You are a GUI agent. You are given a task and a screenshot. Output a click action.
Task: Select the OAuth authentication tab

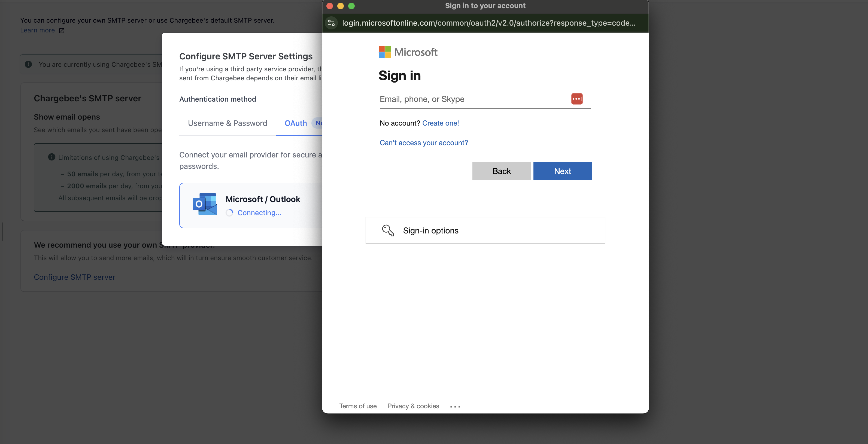pyautogui.click(x=296, y=123)
